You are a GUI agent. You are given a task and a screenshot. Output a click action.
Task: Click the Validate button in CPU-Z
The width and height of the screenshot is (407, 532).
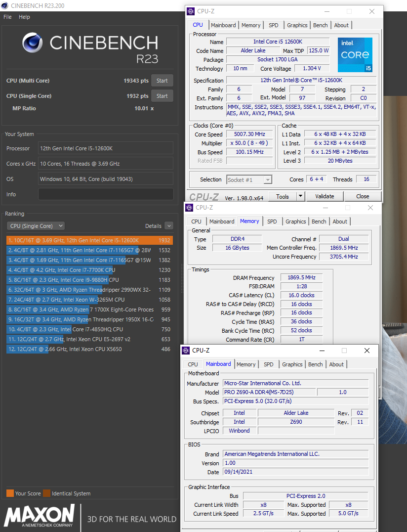(325, 196)
